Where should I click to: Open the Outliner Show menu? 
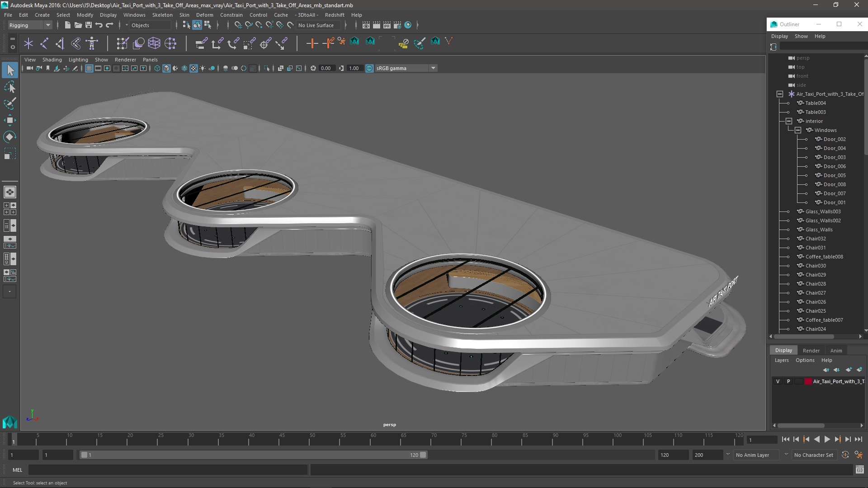(x=801, y=36)
